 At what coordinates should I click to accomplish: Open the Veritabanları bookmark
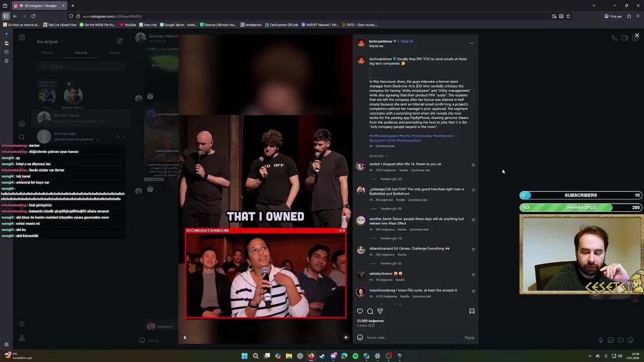coord(251,25)
